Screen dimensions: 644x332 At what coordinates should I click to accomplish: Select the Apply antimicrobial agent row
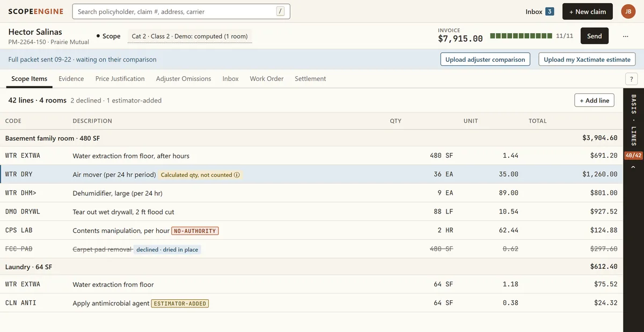pyautogui.click(x=311, y=303)
